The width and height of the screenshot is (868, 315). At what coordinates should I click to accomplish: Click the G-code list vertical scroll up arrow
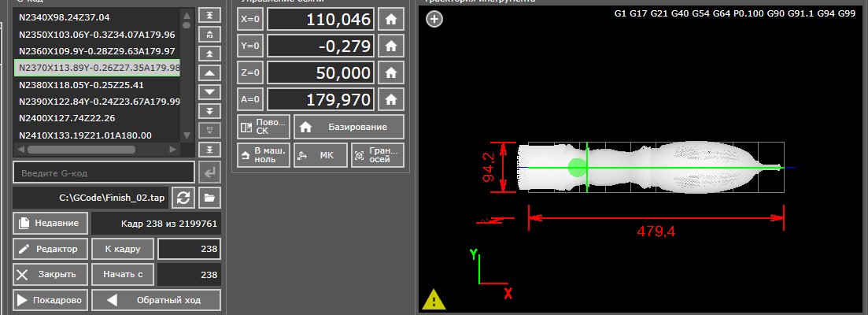coord(187,16)
